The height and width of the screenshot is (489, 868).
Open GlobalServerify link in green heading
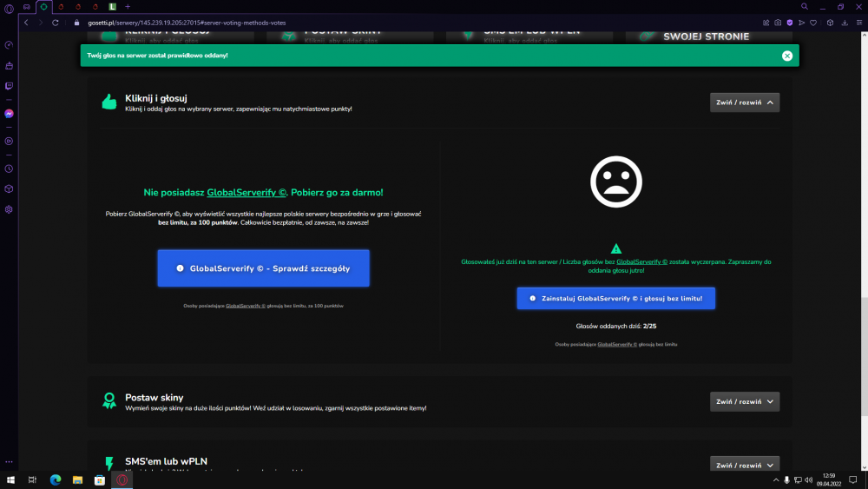click(247, 193)
